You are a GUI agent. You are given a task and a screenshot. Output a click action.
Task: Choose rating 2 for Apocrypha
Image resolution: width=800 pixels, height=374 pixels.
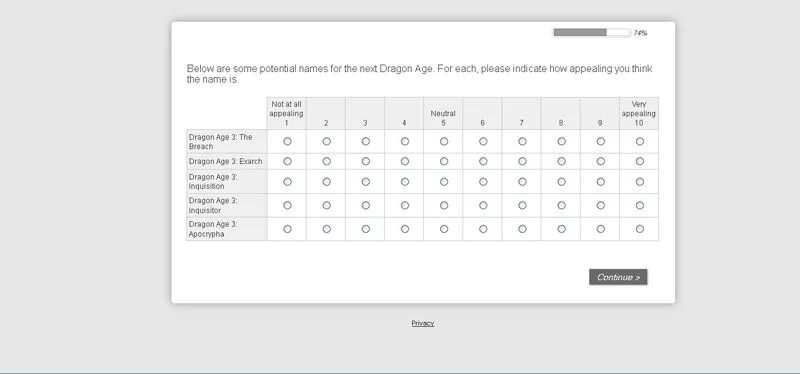pyautogui.click(x=327, y=229)
